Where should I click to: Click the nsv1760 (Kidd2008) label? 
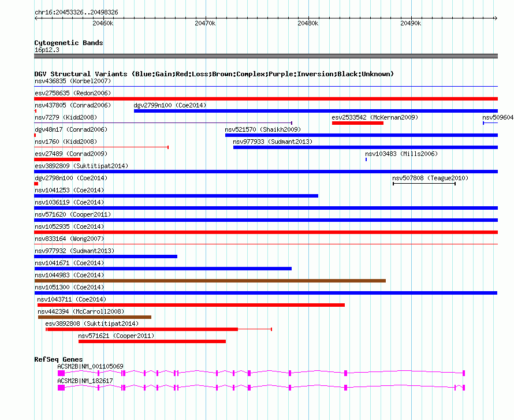pyautogui.click(x=66, y=142)
